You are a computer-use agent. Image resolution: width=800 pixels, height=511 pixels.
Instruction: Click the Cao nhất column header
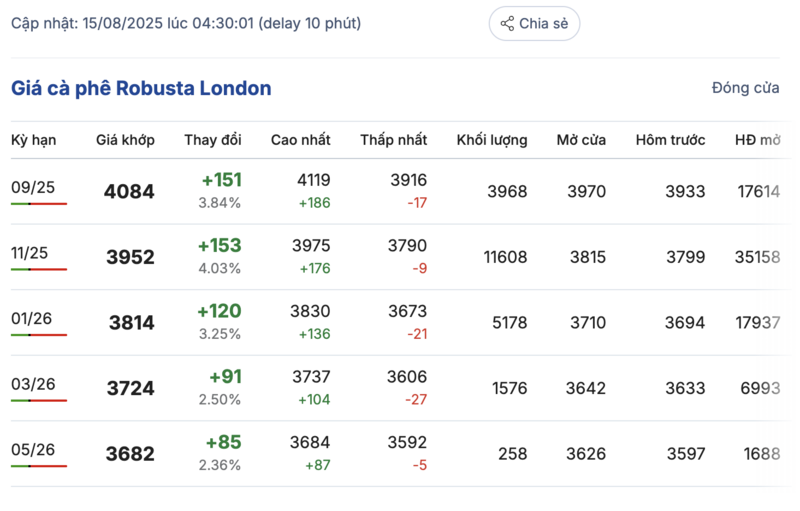tap(300, 140)
